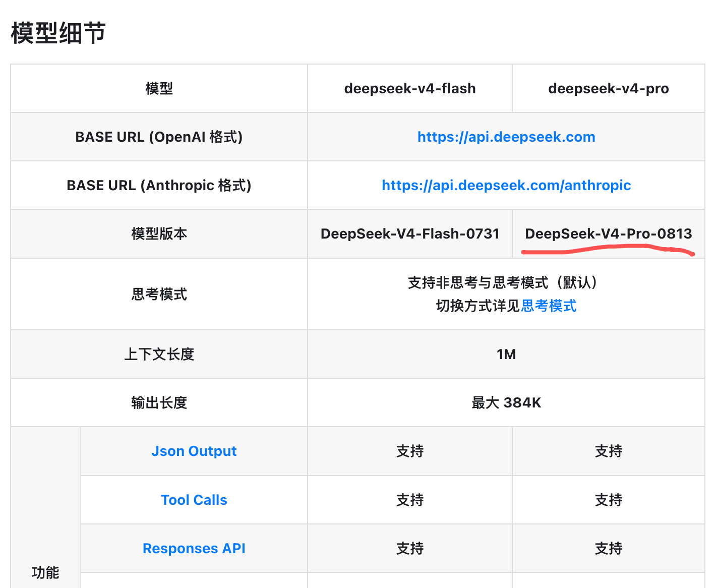Follow the blue 思考模式 link after 切换方式详见
The height and width of the screenshot is (588, 716).
549,306
